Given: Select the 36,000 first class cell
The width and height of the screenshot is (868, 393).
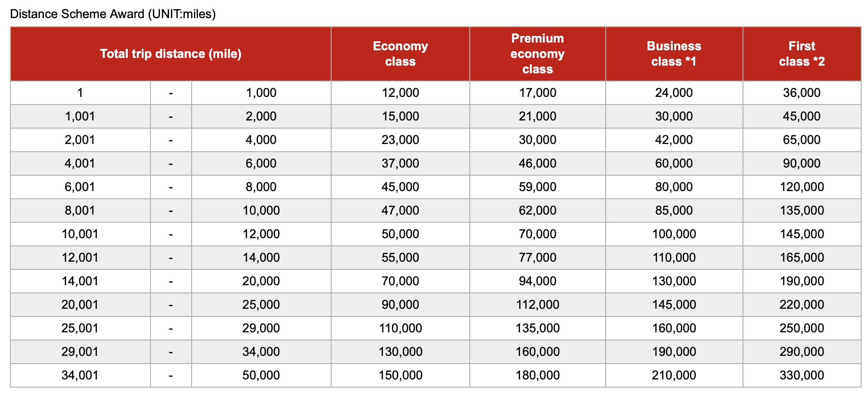Looking at the screenshot, I should tap(801, 93).
